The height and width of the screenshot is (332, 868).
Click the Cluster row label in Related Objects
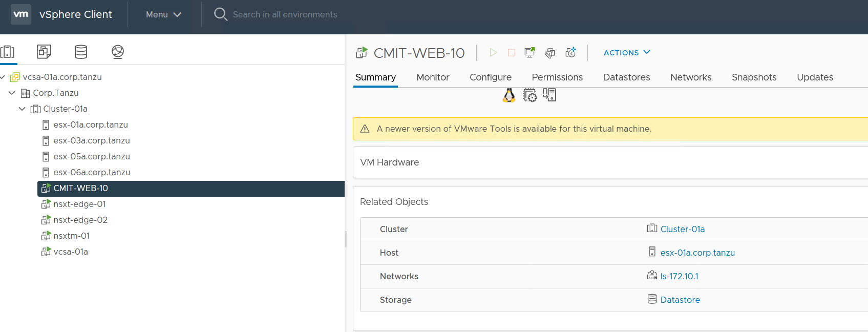(394, 229)
